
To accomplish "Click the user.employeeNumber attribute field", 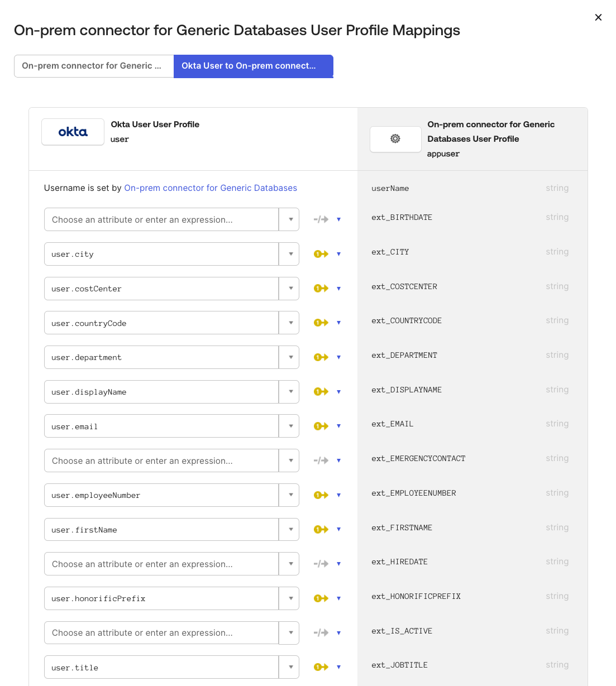I will tap(161, 495).
